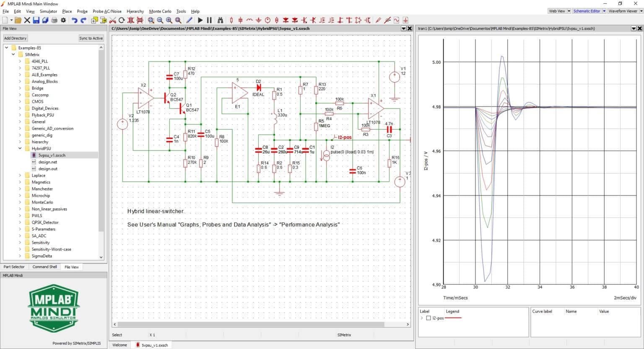Place a ground symbol from the toolbar
The height and width of the screenshot is (349, 644).
coord(259,20)
